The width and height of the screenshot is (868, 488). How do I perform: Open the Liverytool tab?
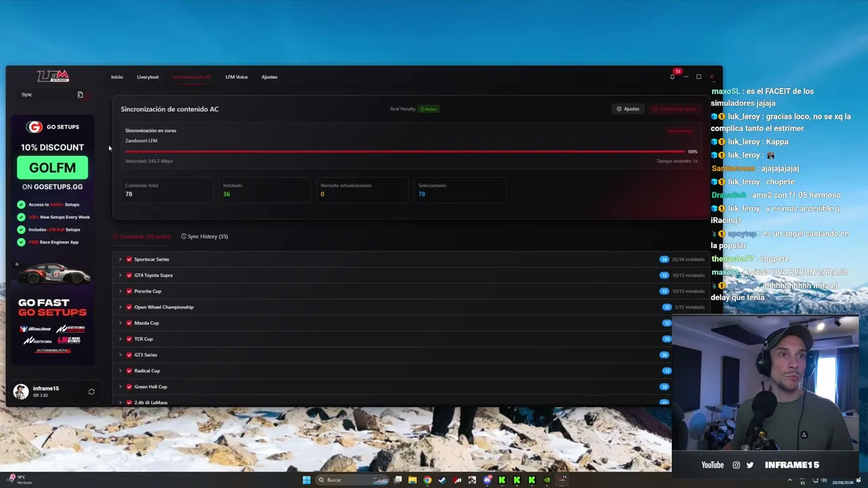point(148,77)
